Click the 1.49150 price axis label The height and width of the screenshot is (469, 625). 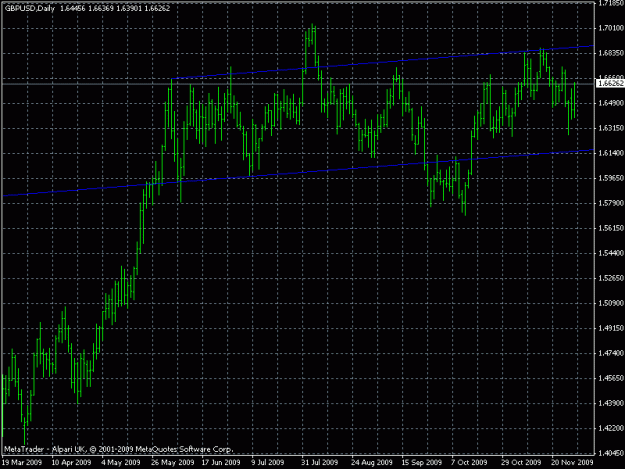pos(611,328)
